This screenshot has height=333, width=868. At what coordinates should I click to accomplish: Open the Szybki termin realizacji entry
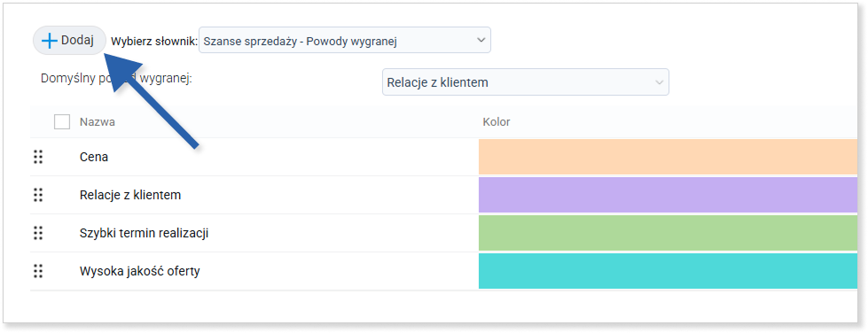pyautogui.click(x=144, y=234)
